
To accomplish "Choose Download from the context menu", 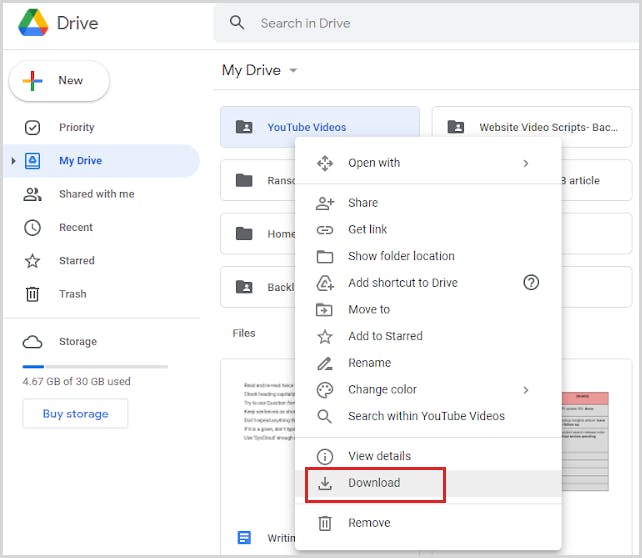I will pos(374,483).
